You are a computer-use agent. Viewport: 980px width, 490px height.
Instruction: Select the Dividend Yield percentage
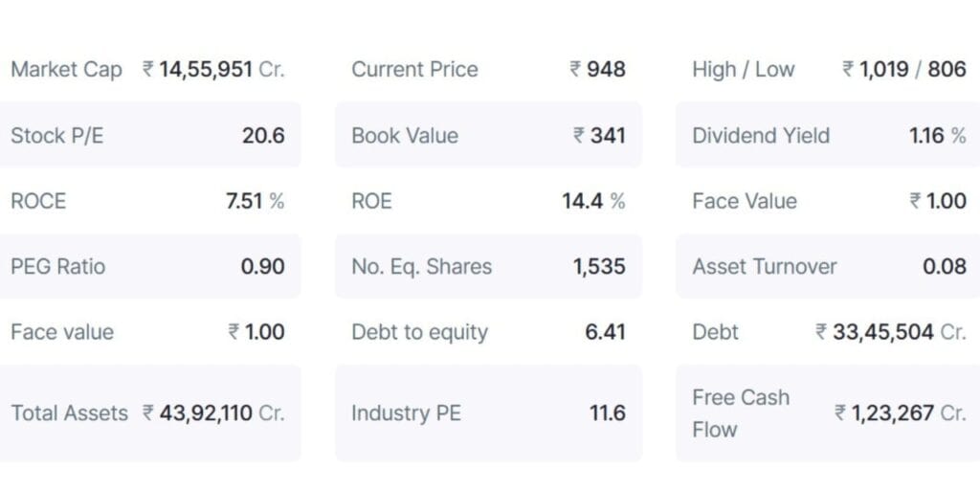[937, 135]
